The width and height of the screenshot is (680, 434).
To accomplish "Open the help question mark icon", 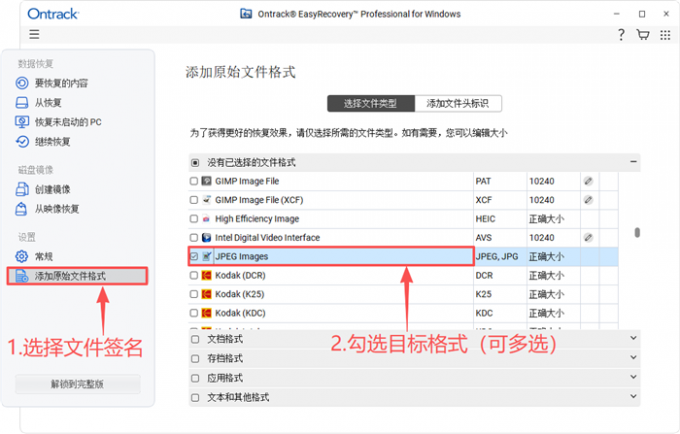I will pos(621,35).
